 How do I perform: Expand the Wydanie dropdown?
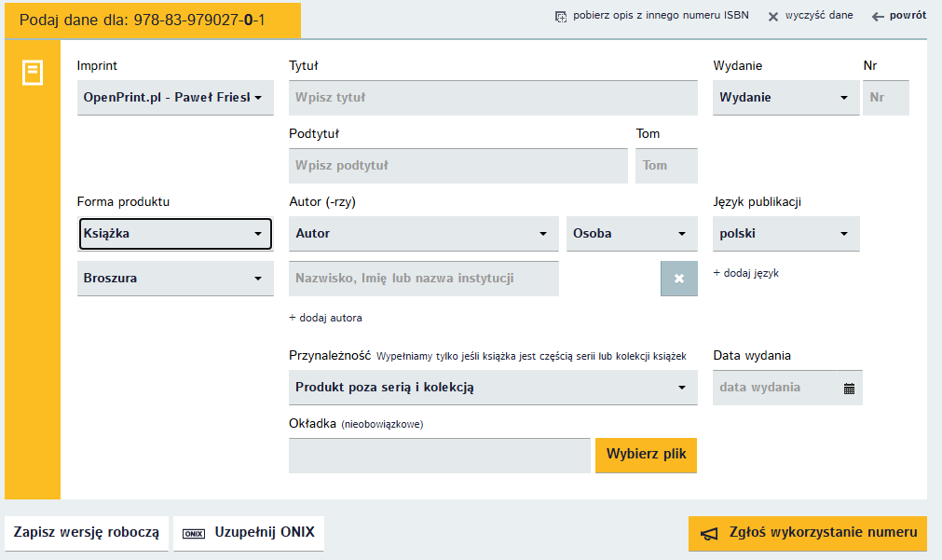coord(785,98)
